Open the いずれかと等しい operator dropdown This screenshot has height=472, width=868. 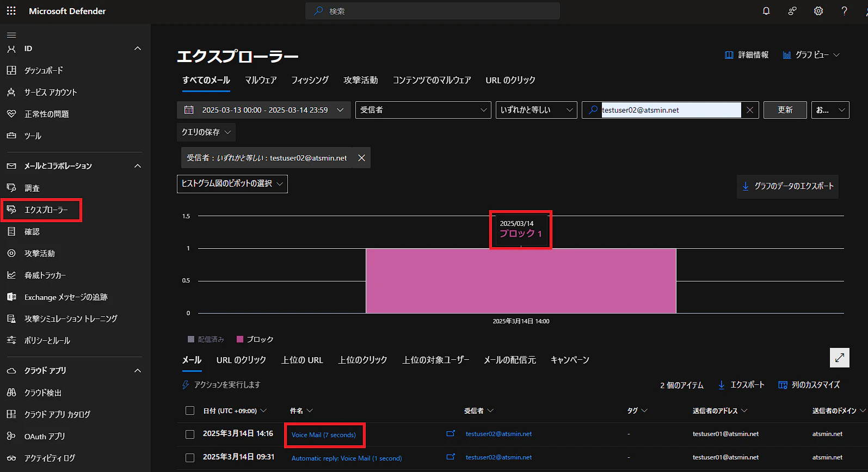(x=536, y=110)
